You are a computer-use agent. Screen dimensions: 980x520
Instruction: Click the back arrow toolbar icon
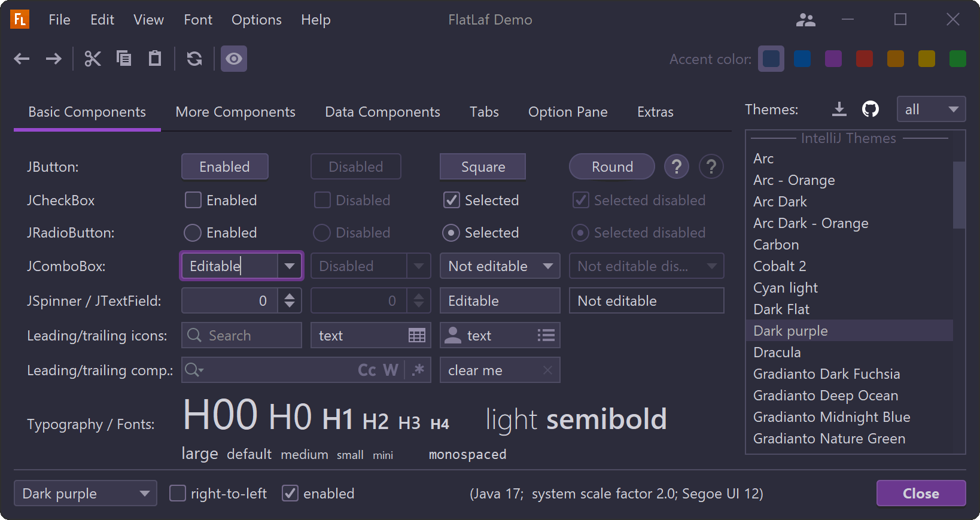(x=22, y=59)
